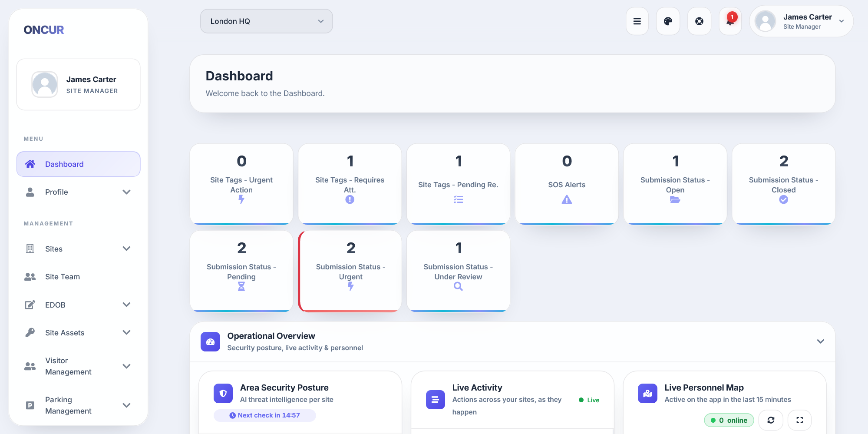The width and height of the screenshot is (868, 434).
Task: Open the James Carter user menu dropdown
Action: pyautogui.click(x=801, y=21)
